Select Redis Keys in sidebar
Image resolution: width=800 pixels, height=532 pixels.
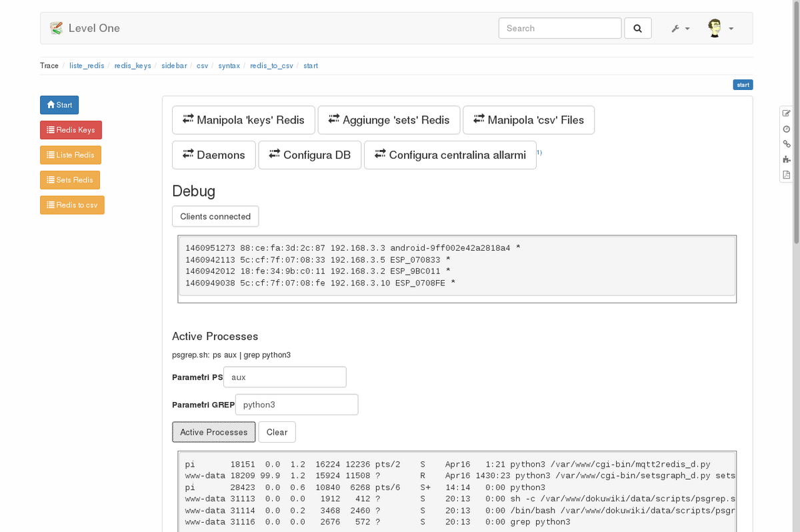pos(71,130)
